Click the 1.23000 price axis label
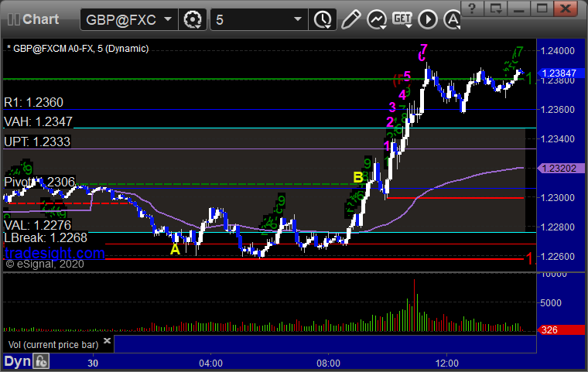Image resolution: width=588 pixels, height=372 pixels. pyautogui.click(x=557, y=198)
